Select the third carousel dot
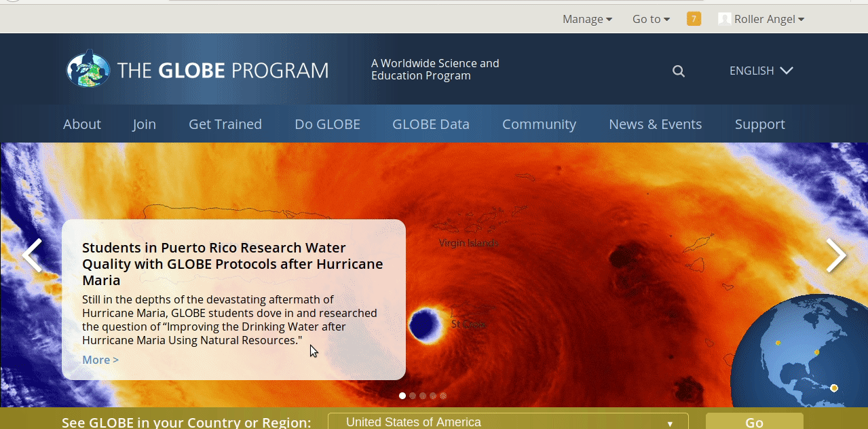The image size is (868, 429). tap(423, 396)
